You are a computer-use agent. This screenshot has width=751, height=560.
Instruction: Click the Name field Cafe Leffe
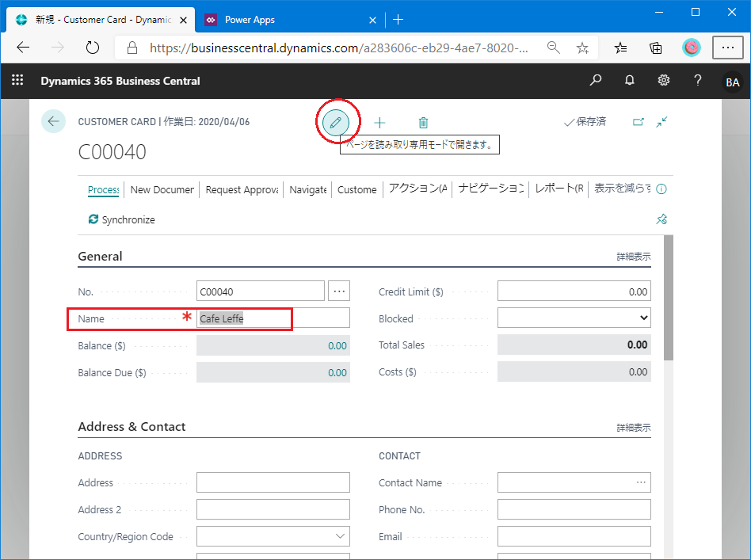[273, 318]
